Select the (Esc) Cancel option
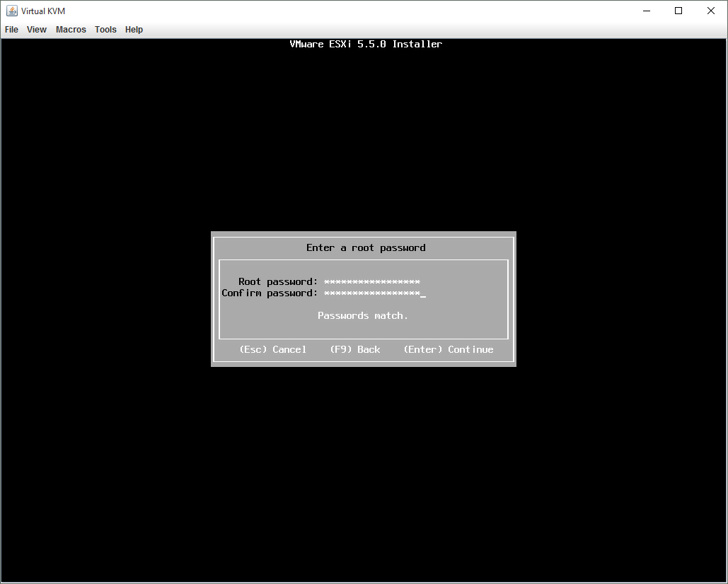Viewport: 728px width, 584px height. [x=273, y=349]
